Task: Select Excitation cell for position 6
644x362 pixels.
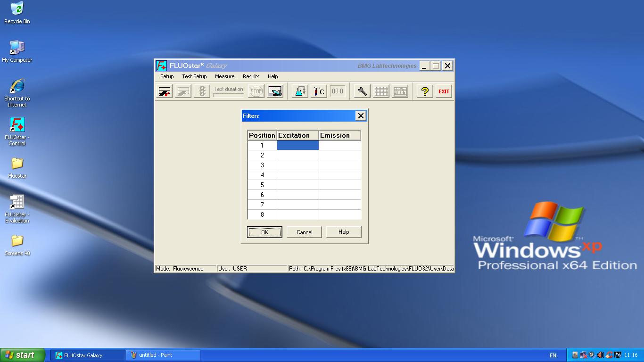Action: pyautogui.click(x=298, y=195)
